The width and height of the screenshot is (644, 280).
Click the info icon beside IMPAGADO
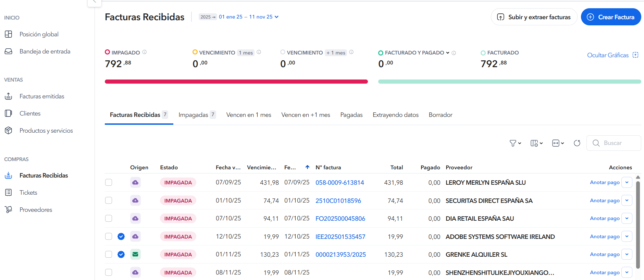tap(145, 52)
